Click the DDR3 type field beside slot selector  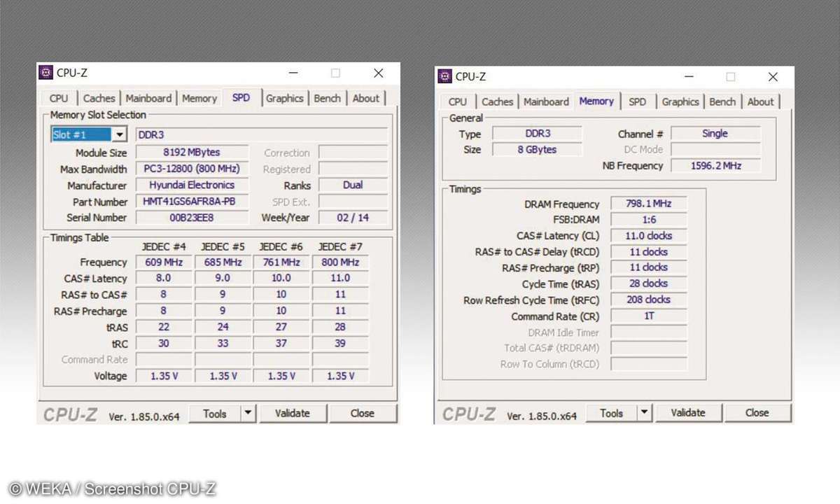point(261,134)
